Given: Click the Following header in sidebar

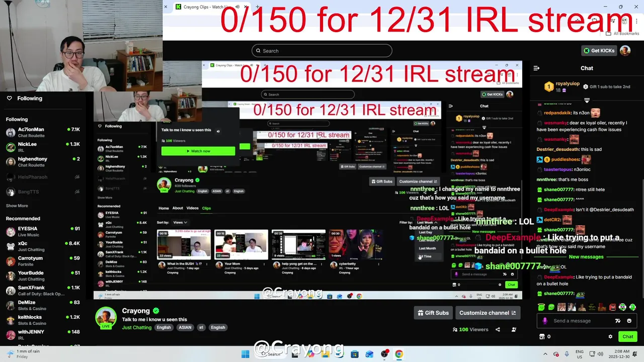Looking at the screenshot, I should click(30, 98).
